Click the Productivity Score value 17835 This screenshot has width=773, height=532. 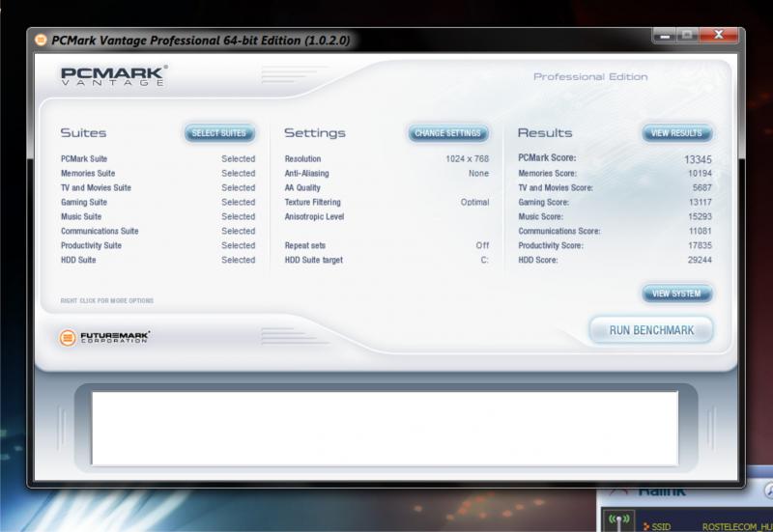point(700,245)
